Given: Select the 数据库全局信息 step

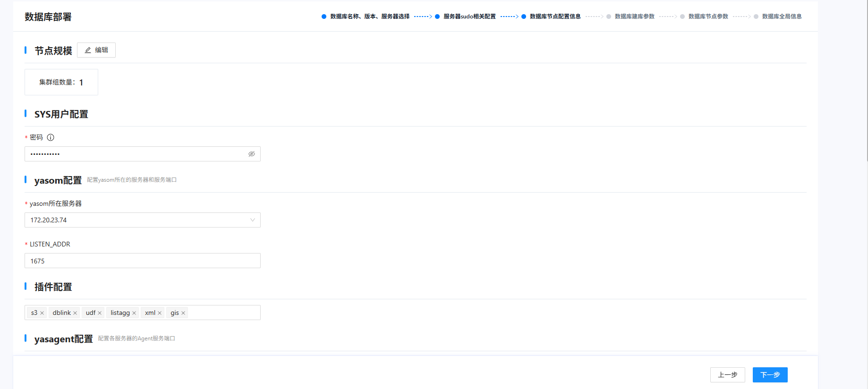Looking at the screenshot, I should tap(782, 17).
